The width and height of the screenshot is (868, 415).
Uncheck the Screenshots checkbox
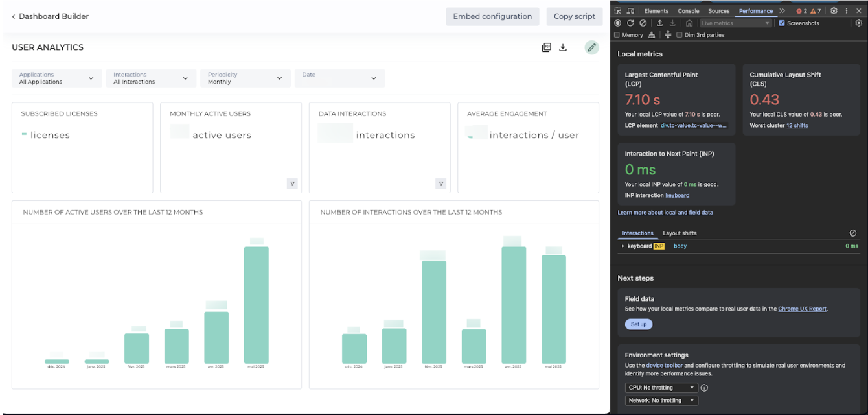pos(782,23)
